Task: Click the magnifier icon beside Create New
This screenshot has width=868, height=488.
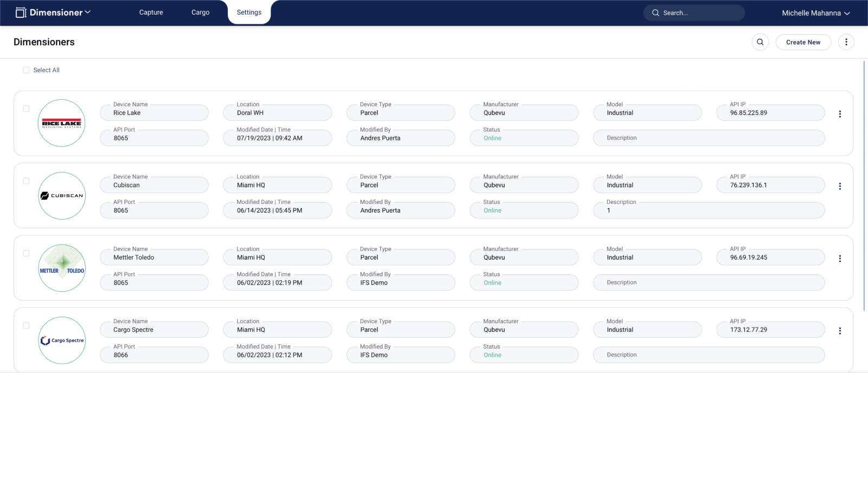Action: coord(760,42)
